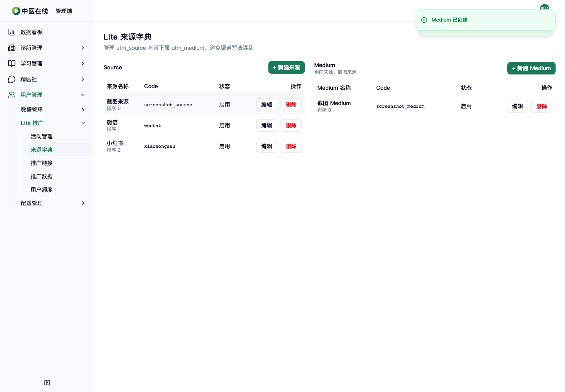The image size is (565, 392).
Task: Delete the 截图 Medium row
Action: tap(542, 106)
